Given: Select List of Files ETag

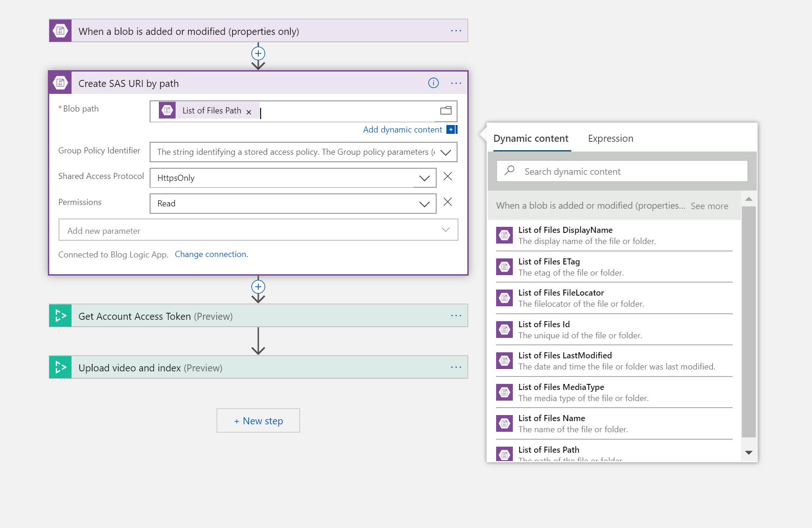Looking at the screenshot, I should tap(614, 267).
